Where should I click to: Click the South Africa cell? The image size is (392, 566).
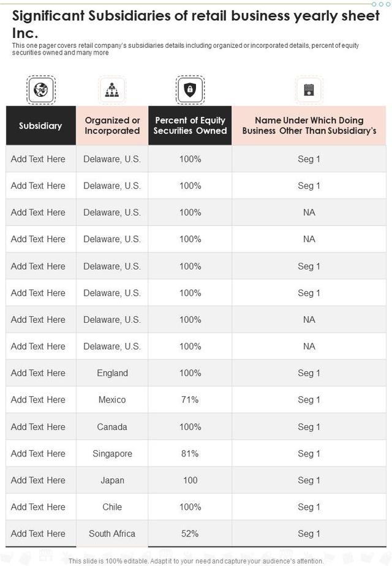coord(112,534)
